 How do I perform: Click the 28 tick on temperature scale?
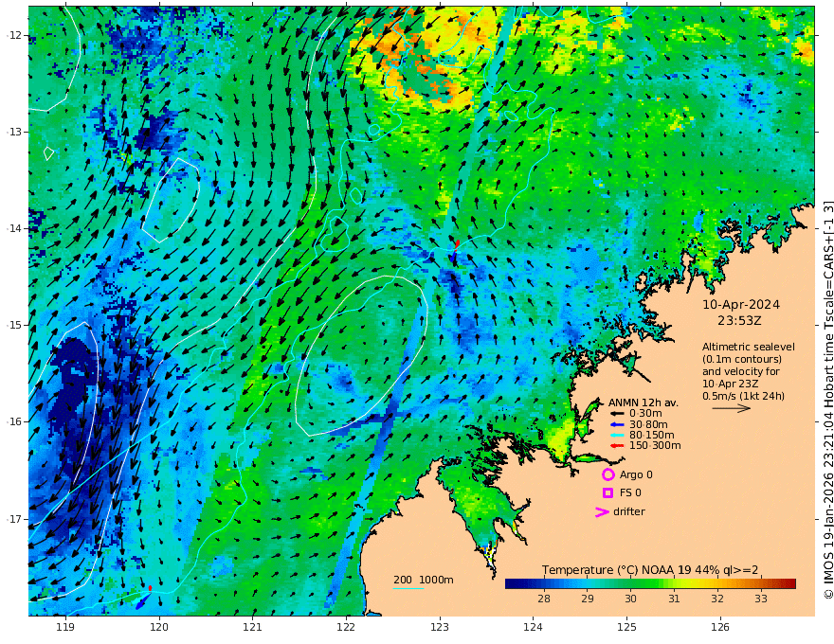(x=544, y=599)
